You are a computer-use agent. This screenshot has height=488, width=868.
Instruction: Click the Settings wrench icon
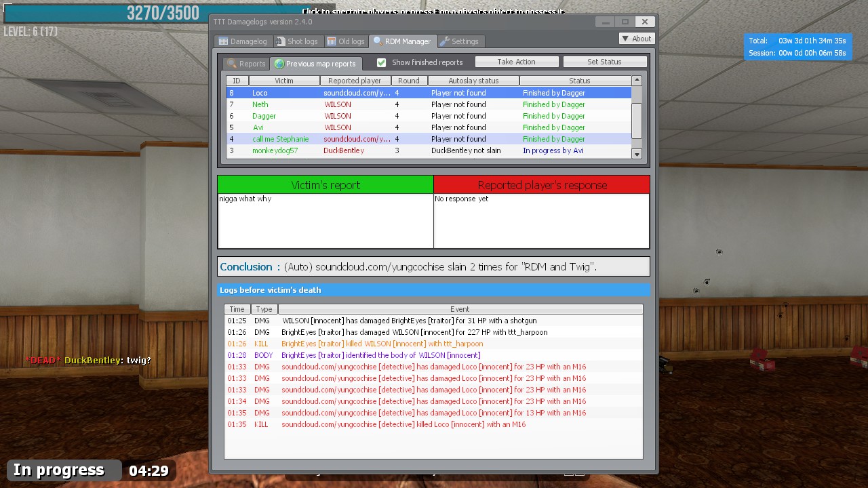click(445, 41)
